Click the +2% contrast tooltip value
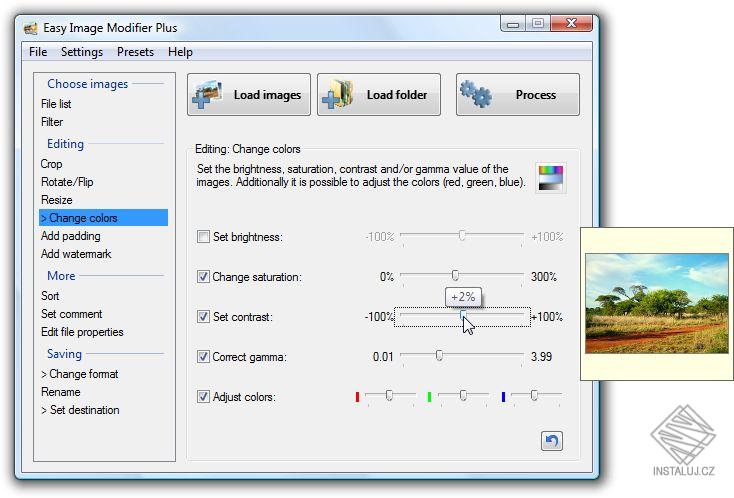Screen dimensions: 734x498 pyautogui.click(x=463, y=297)
